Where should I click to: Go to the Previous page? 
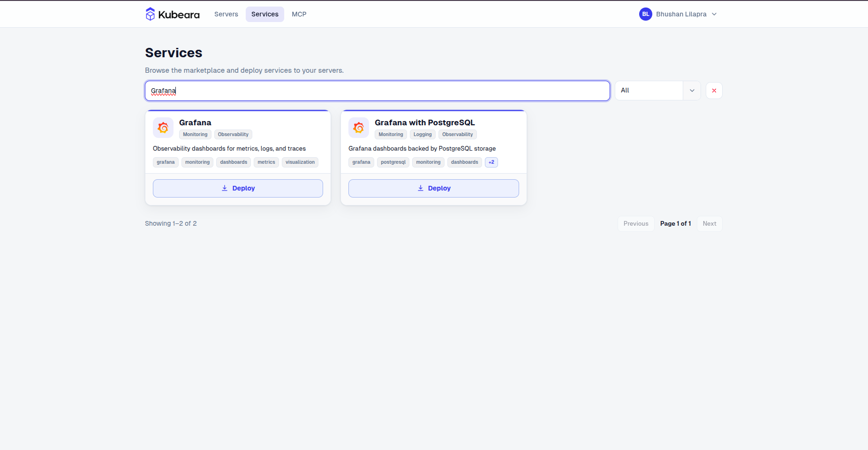pos(636,224)
